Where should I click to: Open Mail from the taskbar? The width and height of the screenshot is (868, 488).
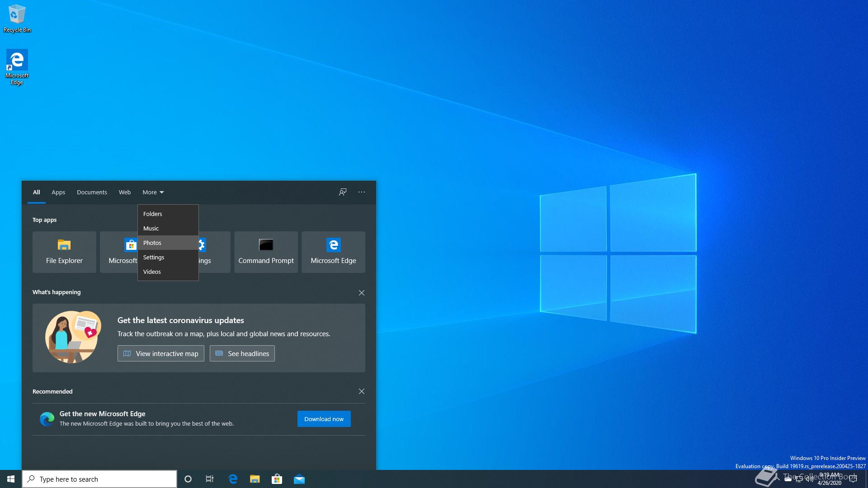[x=299, y=479]
